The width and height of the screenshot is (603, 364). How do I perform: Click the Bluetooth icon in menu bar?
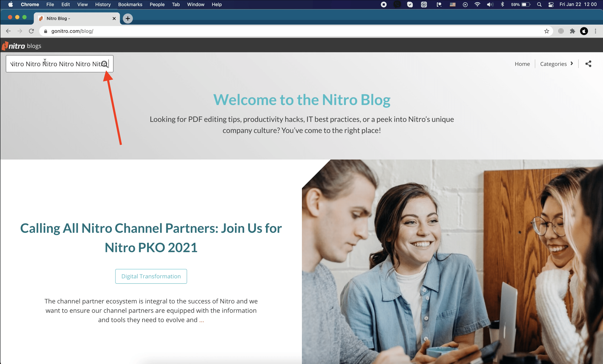(502, 4)
